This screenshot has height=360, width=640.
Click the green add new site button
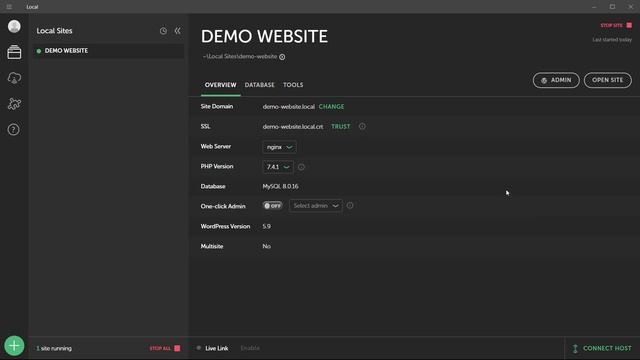click(14, 346)
